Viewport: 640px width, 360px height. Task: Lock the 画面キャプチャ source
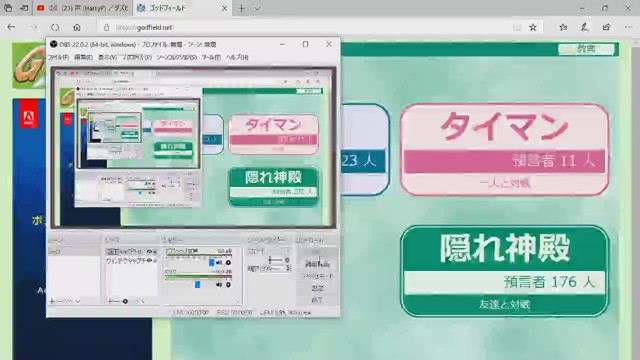coord(155,251)
